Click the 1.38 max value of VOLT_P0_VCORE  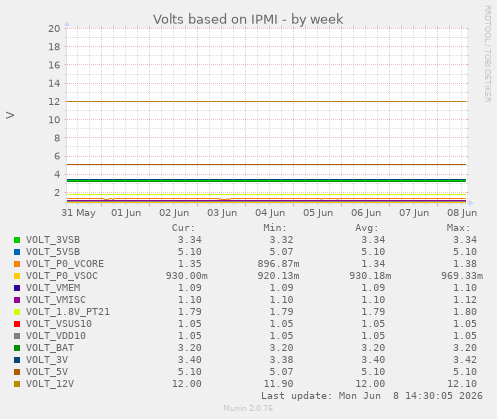coord(465,264)
